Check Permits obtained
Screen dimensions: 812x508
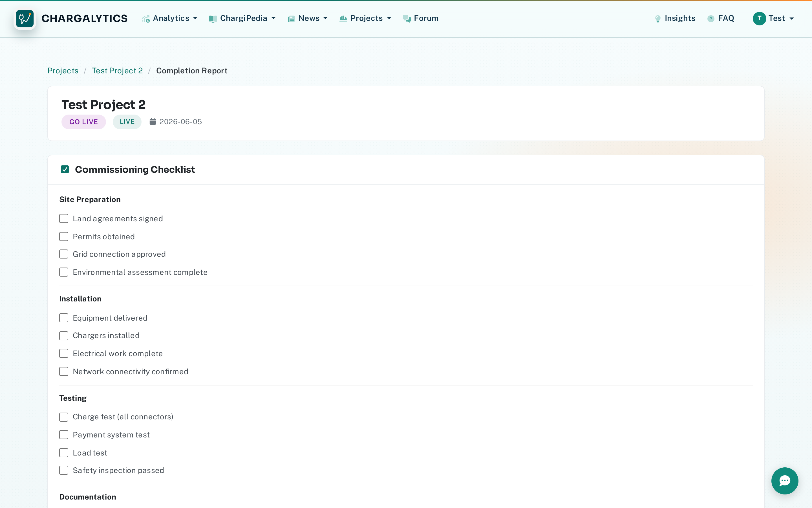64,237
